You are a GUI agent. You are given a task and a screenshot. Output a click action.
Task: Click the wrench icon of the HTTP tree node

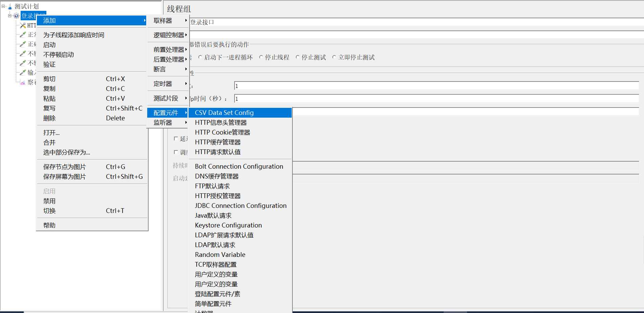click(x=23, y=25)
